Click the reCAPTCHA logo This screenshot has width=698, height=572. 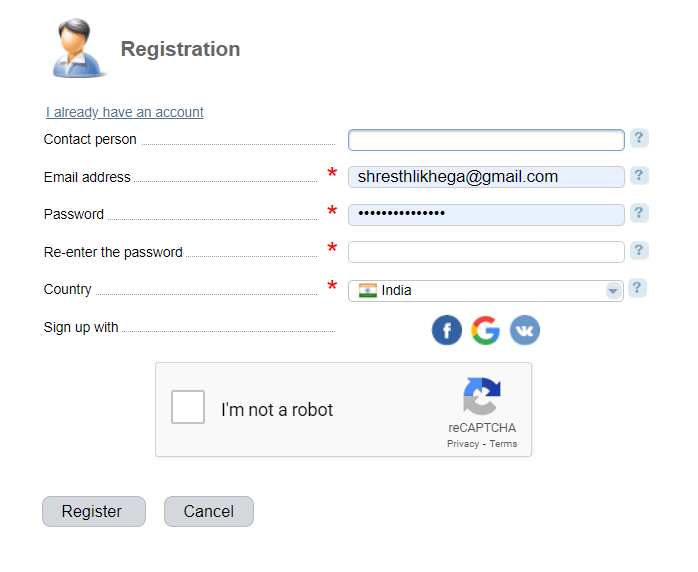tap(481, 396)
